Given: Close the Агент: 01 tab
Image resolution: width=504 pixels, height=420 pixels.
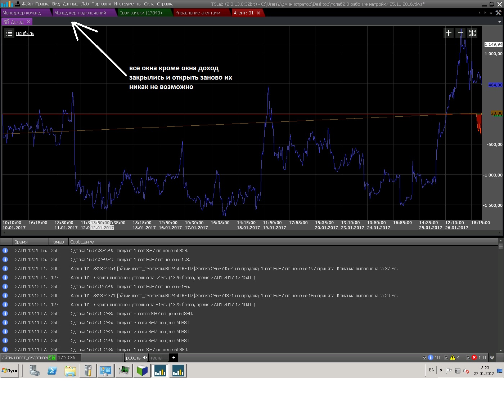Looking at the screenshot, I should click(258, 13).
